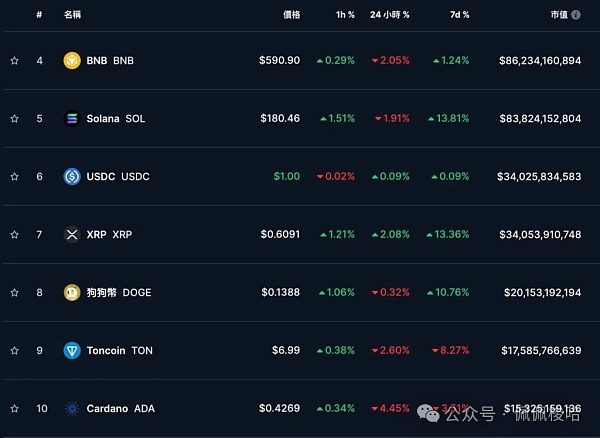Sort by the 名稱 column header
Image resolution: width=600 pixels, height=438 pixels.
[x=73, y=15]
